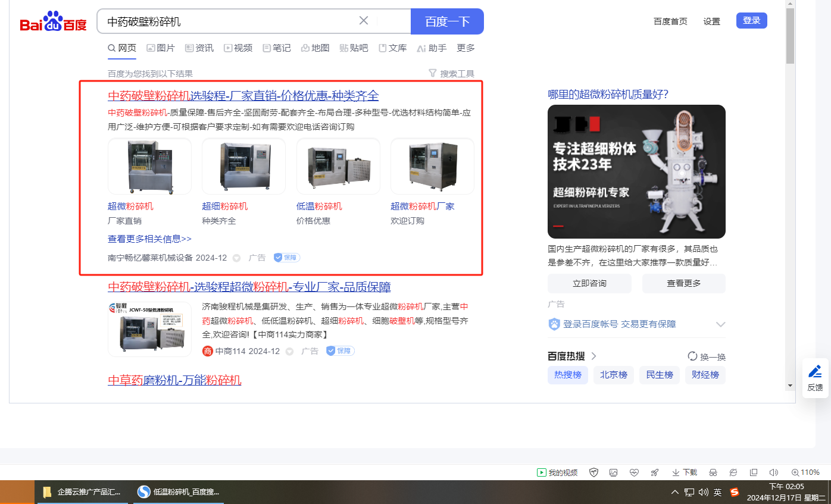Open the 中草药磨粉机-万能粉碎机 result
This screenshot has height=504, width=831.
click(x=174, y=380)
